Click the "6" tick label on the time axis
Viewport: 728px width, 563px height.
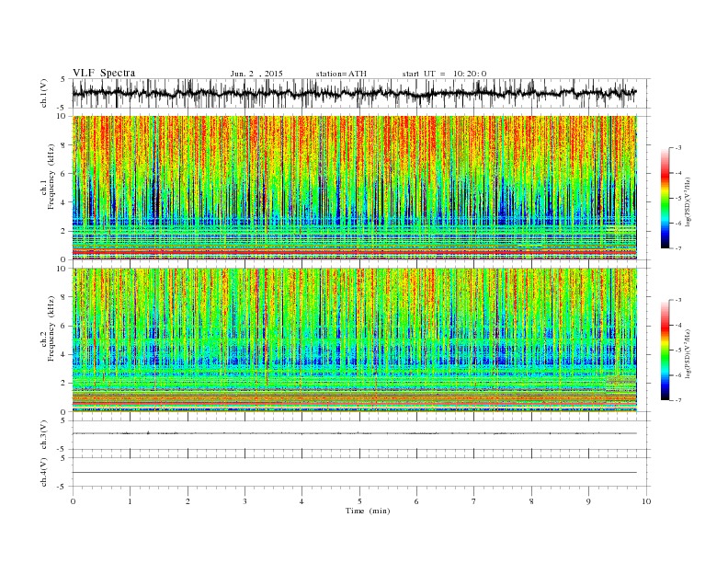click(416, 501)
